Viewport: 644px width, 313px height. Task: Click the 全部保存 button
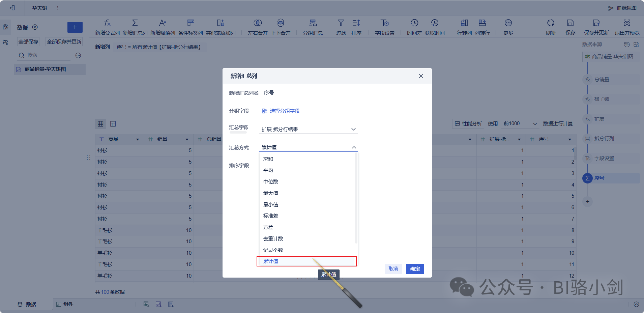[x=28, y=42]
